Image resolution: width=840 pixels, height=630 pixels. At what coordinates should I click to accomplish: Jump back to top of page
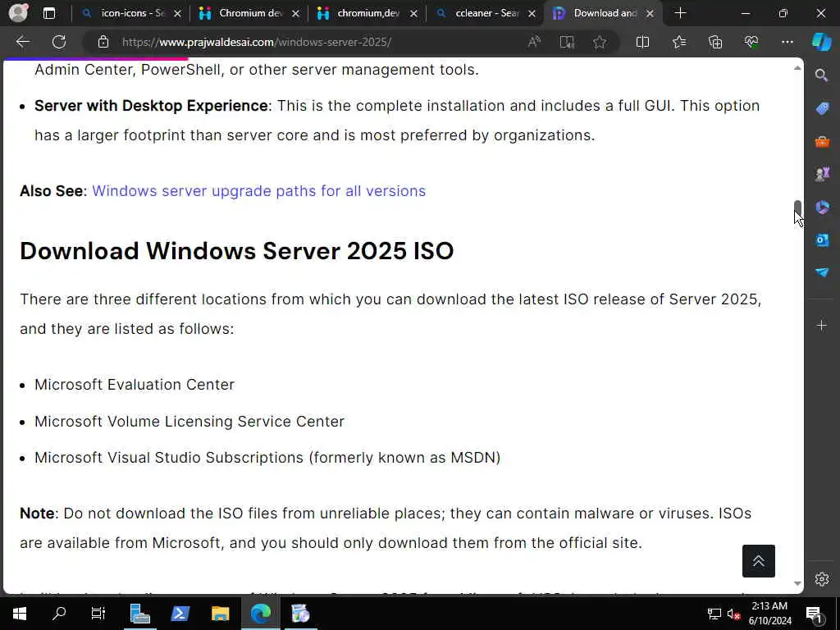pyautogui.click(x=759, y=561)
